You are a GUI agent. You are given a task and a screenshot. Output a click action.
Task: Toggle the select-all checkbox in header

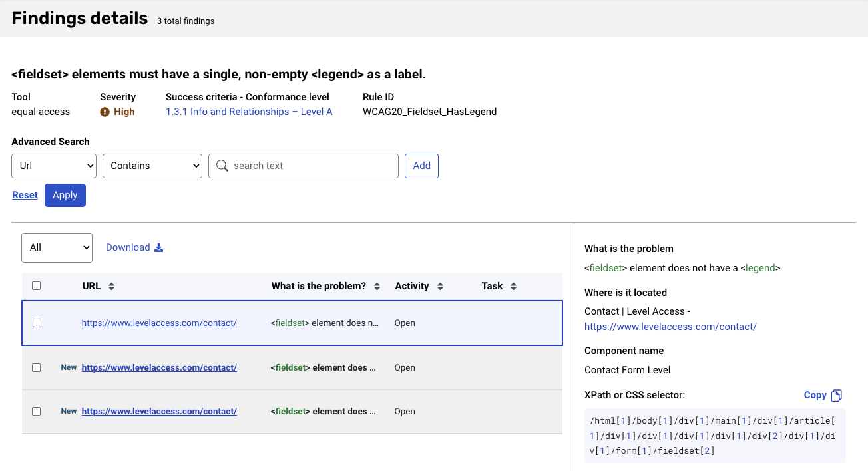point(37,286)
